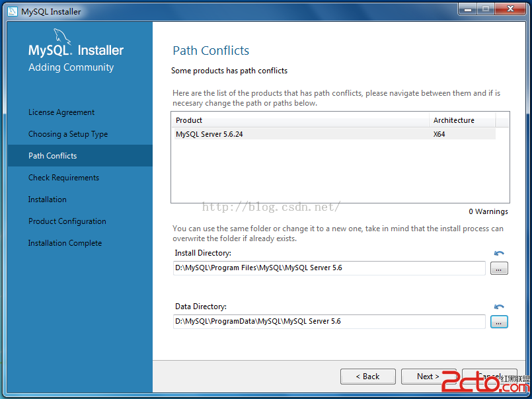Sort by the Product column header
The width and height of the screenshot is (532, 399).
point(301,120)
